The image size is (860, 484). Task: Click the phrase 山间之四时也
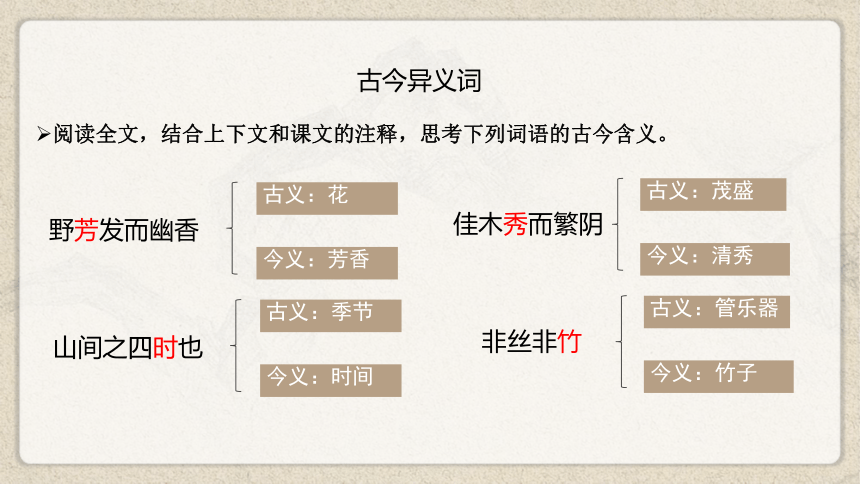[x=128, y=348]
